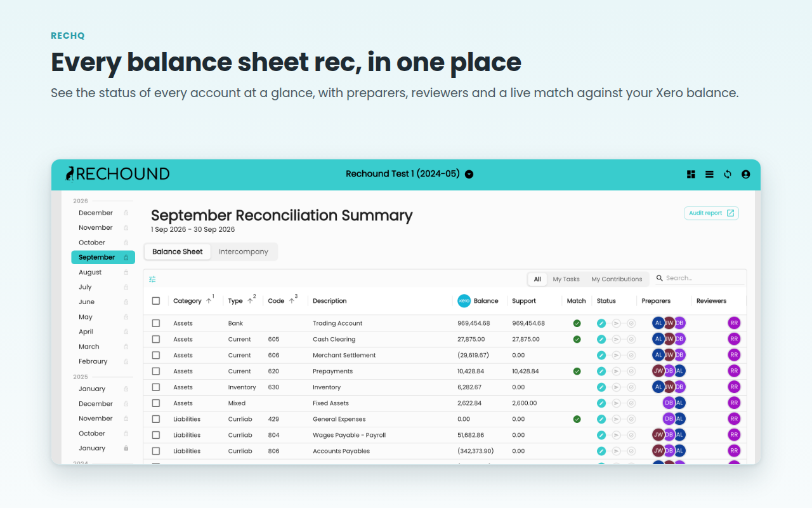The height and width of the screenshot is (508, 812).
Task: Click the Description column header
Action: 330,301
